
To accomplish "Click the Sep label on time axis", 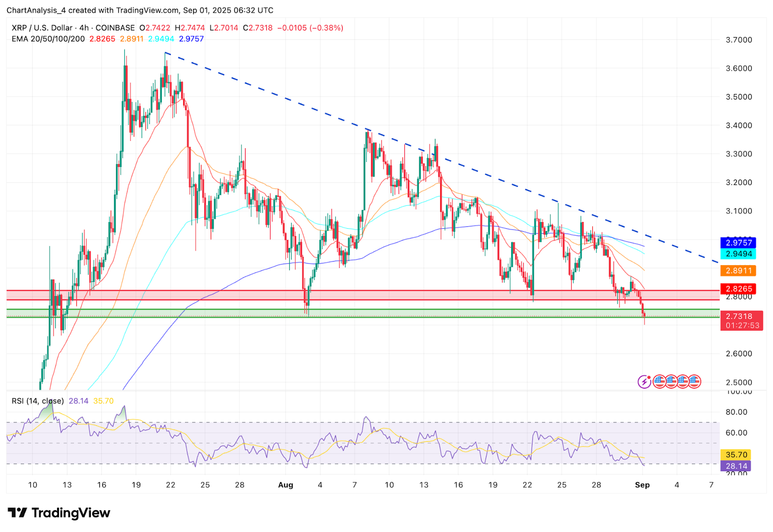I will (x=642, y=485).
